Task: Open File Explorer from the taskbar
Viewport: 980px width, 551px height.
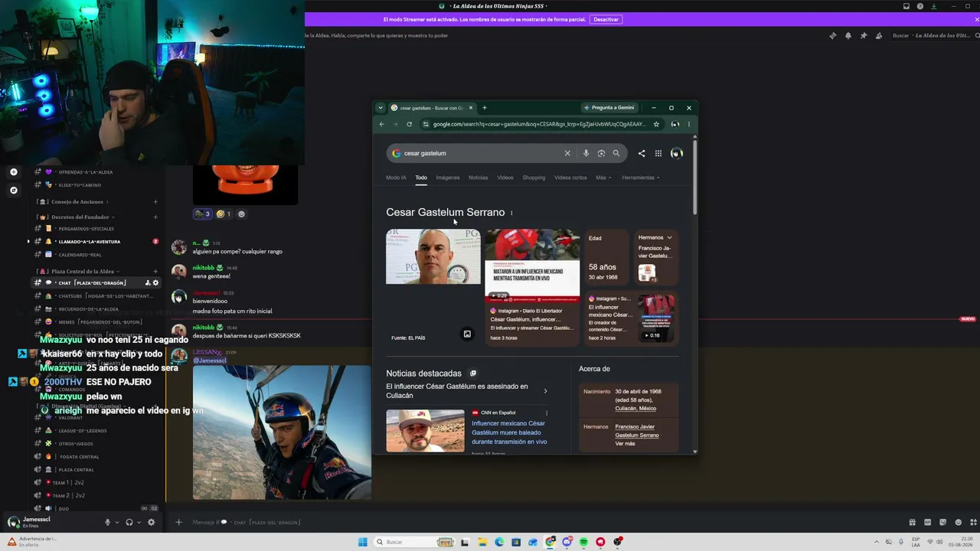Action: click(x=482, y=542)
